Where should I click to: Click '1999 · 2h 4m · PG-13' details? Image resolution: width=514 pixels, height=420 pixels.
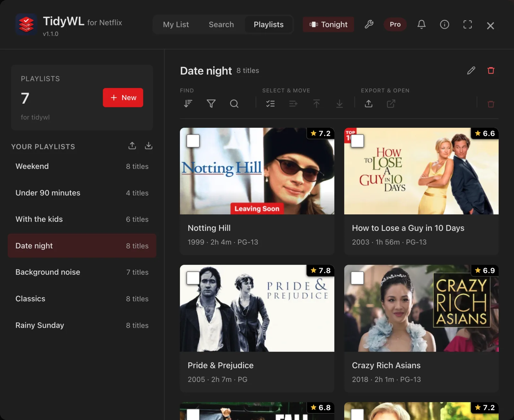click(223, 242)
